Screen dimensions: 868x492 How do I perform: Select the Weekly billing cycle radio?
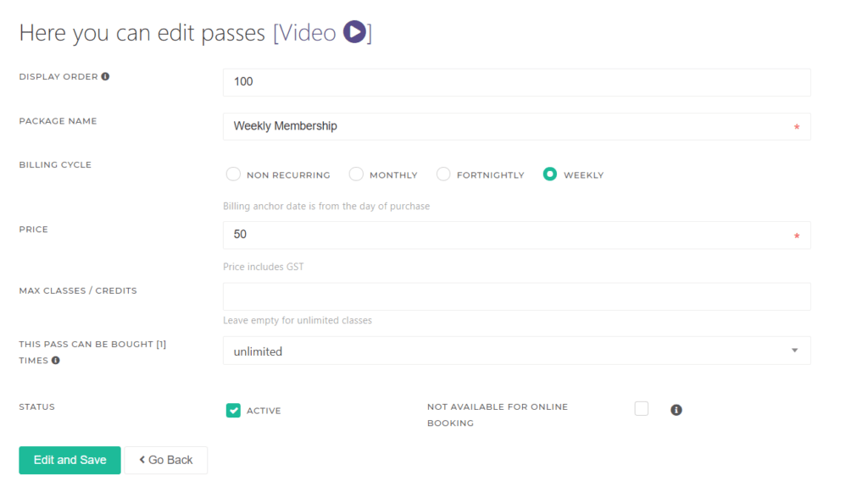[x=550, y=174]
